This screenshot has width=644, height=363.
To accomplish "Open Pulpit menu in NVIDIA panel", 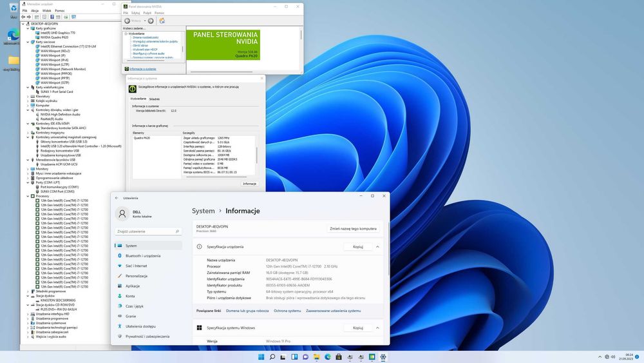I will [x=147, y=13].
